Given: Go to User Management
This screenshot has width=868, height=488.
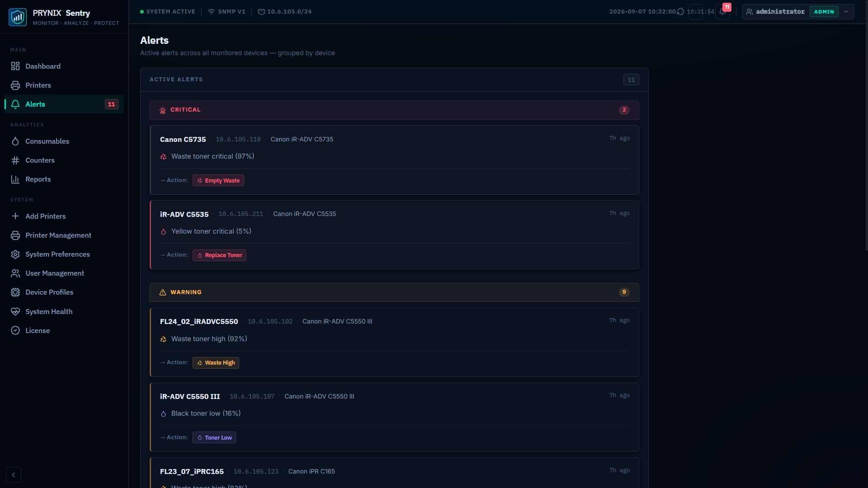Looking at the screenshot, I should click(64, 273).
